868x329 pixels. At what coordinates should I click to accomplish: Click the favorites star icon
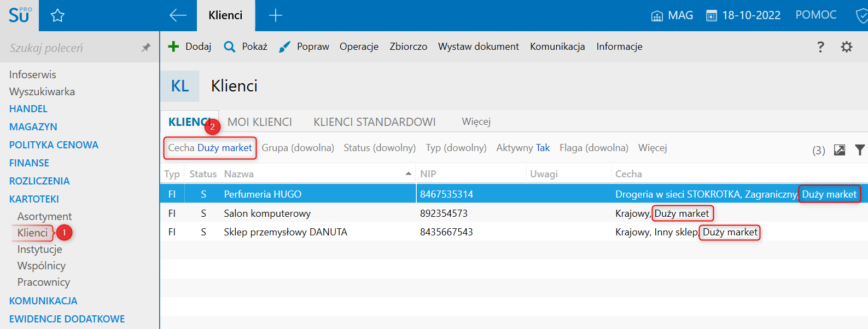57,15
